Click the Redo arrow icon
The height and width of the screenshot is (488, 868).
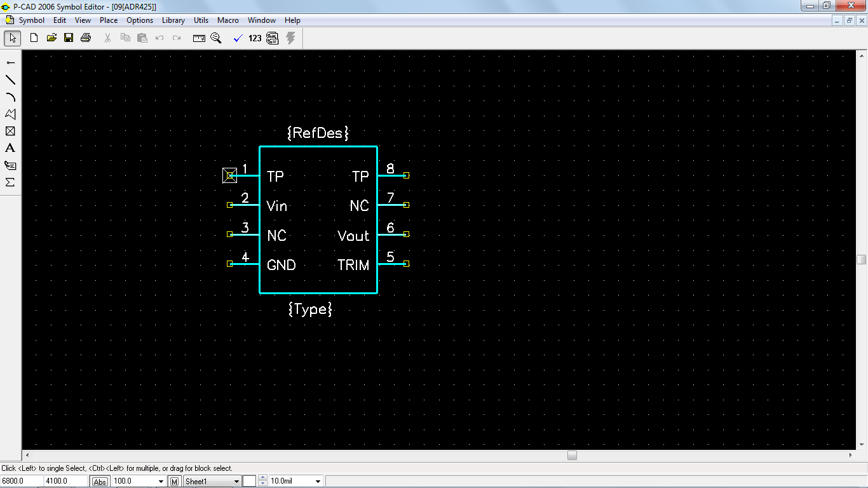point(177,38)
